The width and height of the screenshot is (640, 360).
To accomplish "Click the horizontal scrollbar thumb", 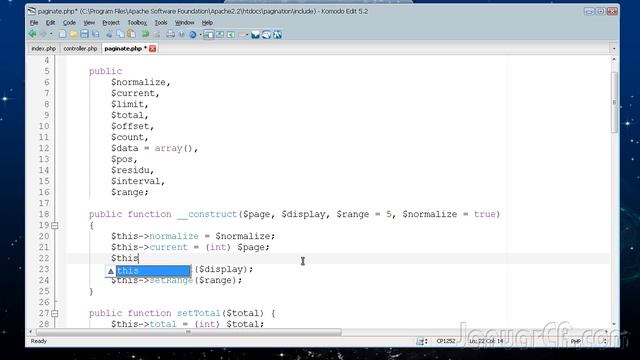I will tap(188, 332).
